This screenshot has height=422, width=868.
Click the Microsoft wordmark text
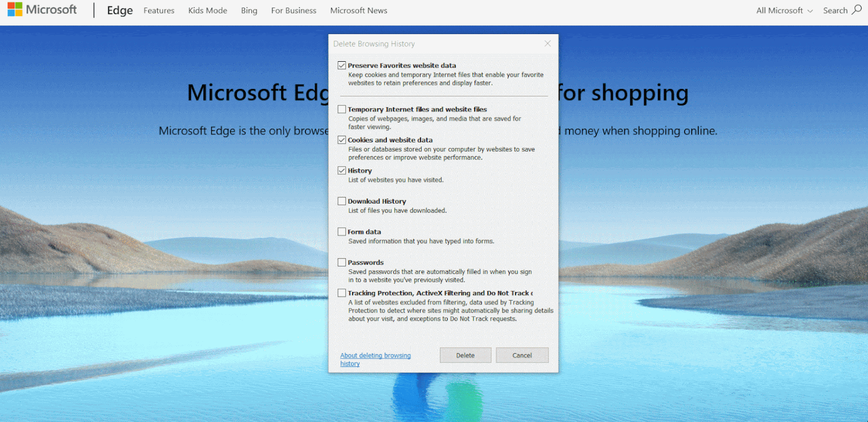click(x=51, y=10)
